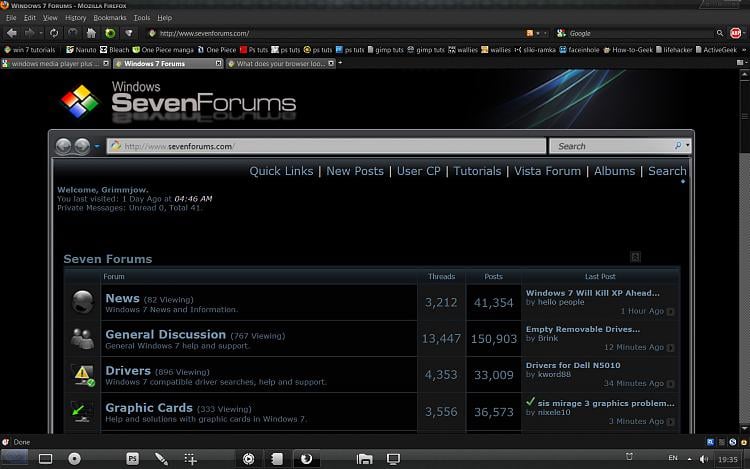
Task: Open the win 7 tutorials bookmark
Action: [30, 50]
